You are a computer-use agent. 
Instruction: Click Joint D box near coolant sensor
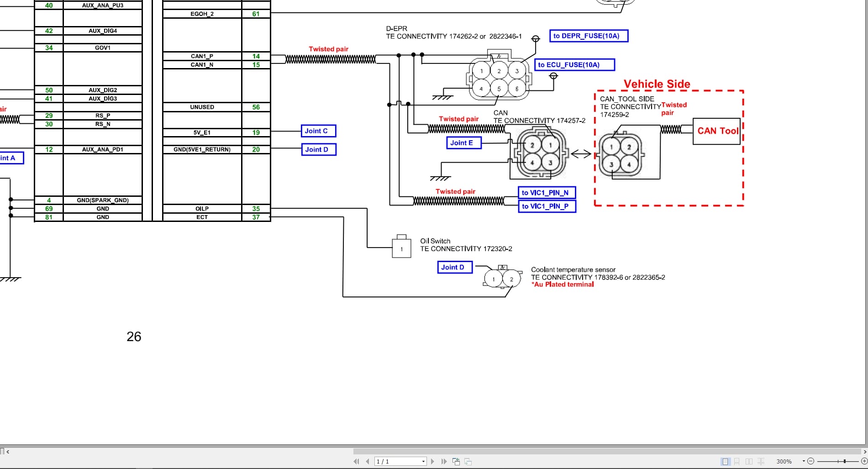coord(455,267)
